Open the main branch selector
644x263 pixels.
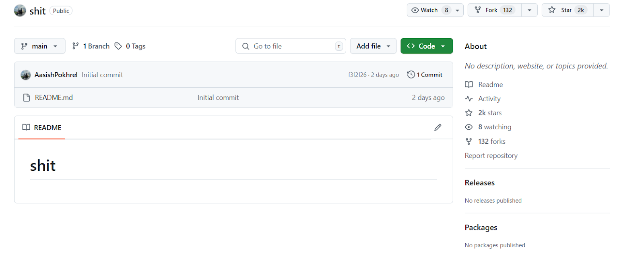point(40,46)
